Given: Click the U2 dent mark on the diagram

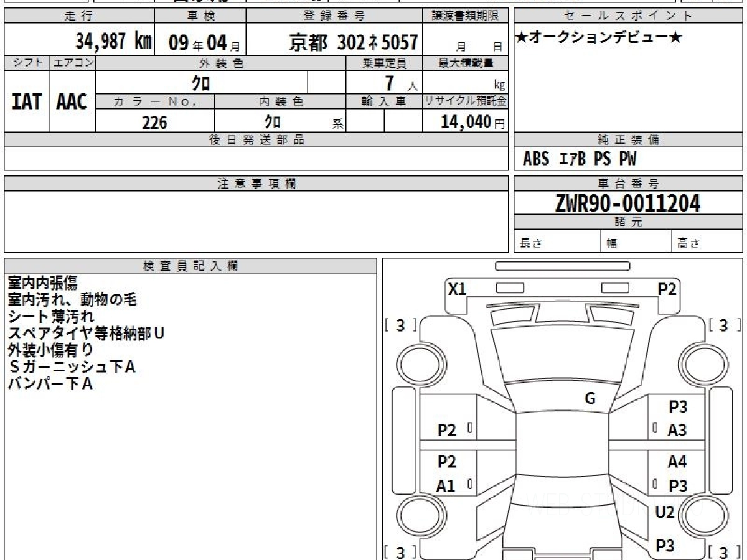Looking at the screenshot, I should [665, 513].
